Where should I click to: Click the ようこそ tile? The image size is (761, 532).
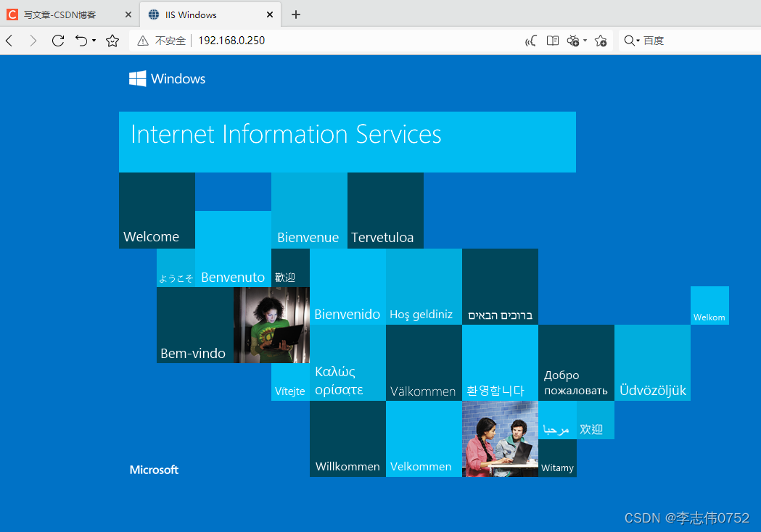point(176,267)
